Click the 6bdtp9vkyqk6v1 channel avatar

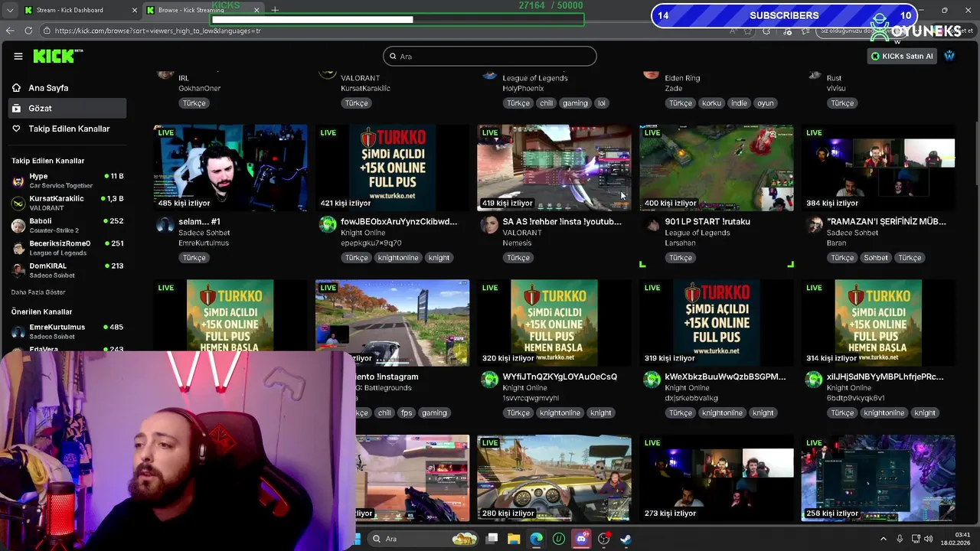814,380
